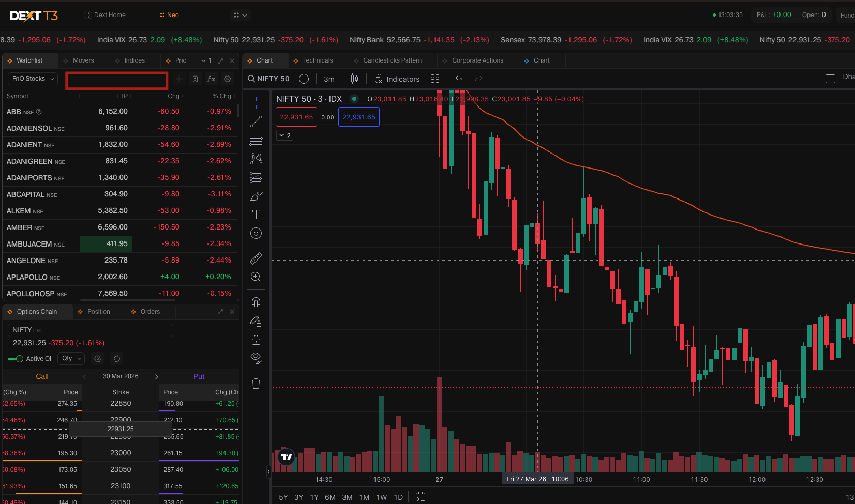Select the trend line drawing tool
855x504 pixels.
click(256, 121)
